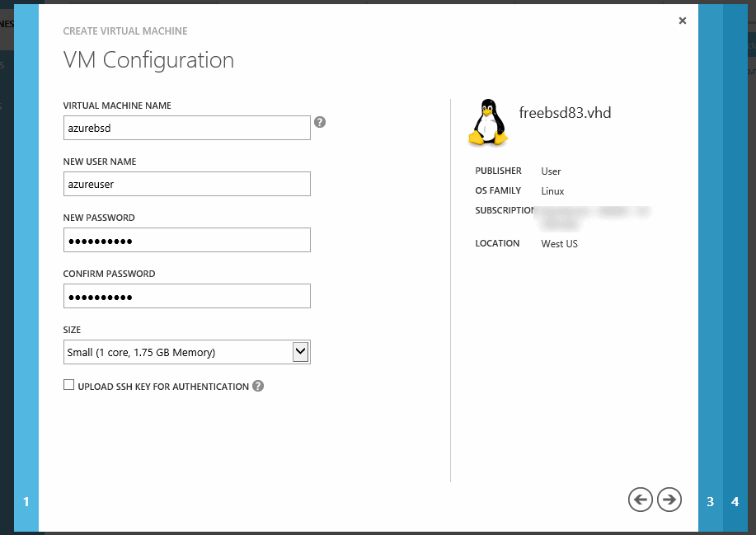756x535 pixels.
Task: Click the help icon next to SSH key option
Action: click(x=258, y=386)
